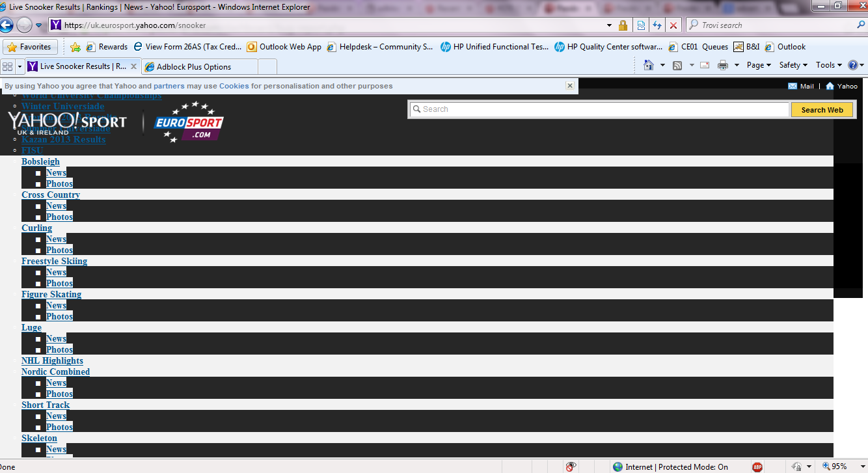This screenshot has height=473, width=868.
Task: Open Photos under Curling
Action: (59, 250)
